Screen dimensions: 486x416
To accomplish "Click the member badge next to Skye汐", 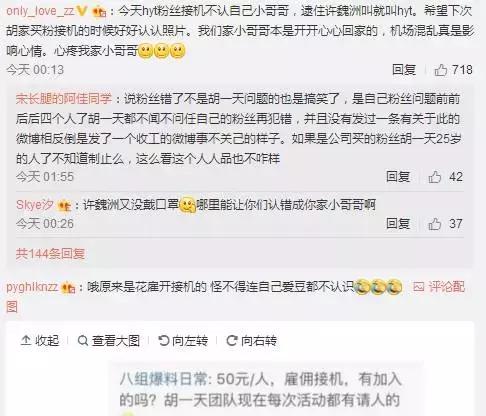I will pyautogui.click(x=64, y=206).
